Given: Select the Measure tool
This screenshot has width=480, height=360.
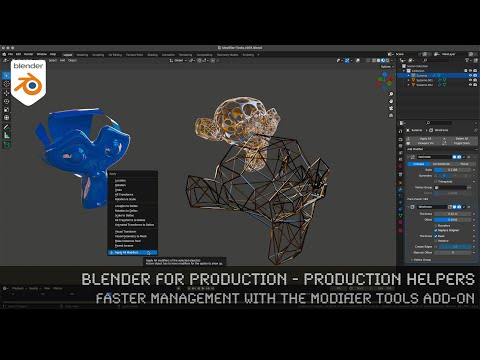Looking at the screenshot, I should tap(6, 135).
